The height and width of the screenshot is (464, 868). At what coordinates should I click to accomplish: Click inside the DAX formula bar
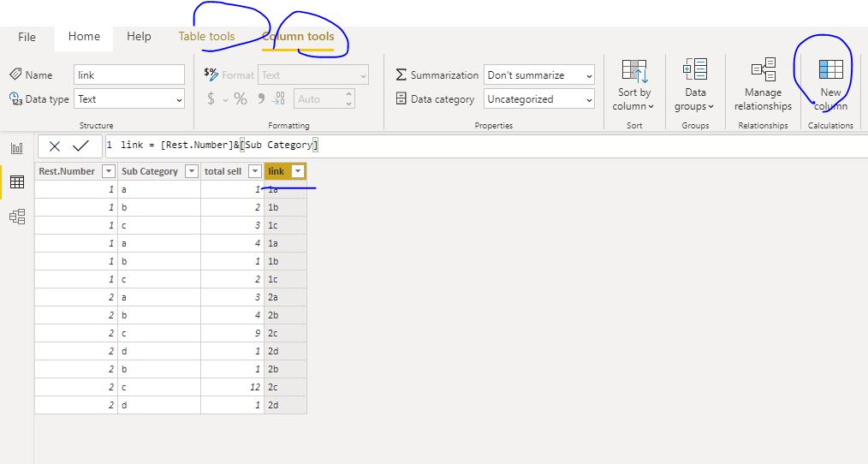tap(486, 146)
